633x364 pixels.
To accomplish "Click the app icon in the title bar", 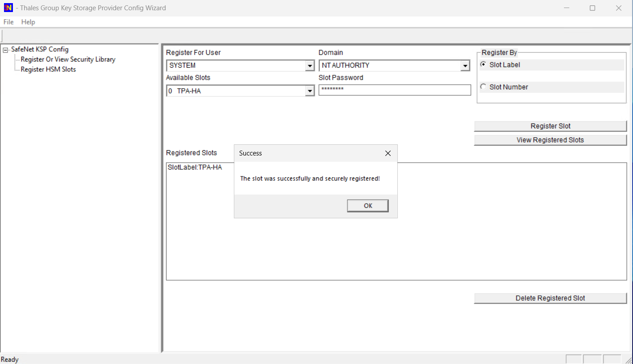I will 8,8.
